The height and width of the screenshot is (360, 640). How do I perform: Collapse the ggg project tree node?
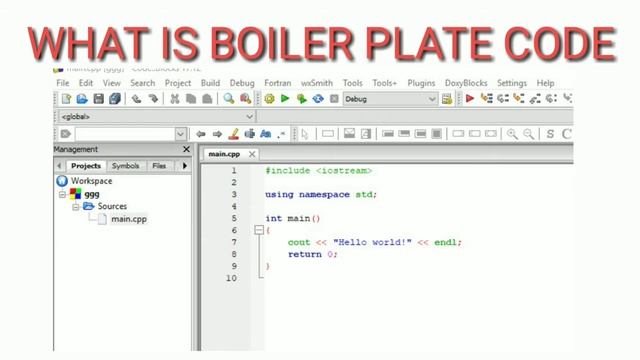tap(62, 194)
